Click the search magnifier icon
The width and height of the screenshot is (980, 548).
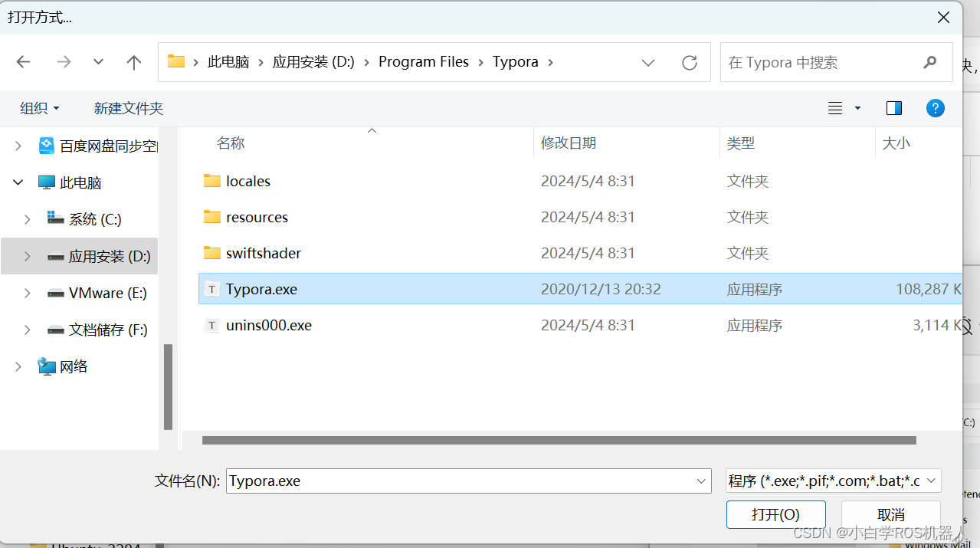coord(930,62)
